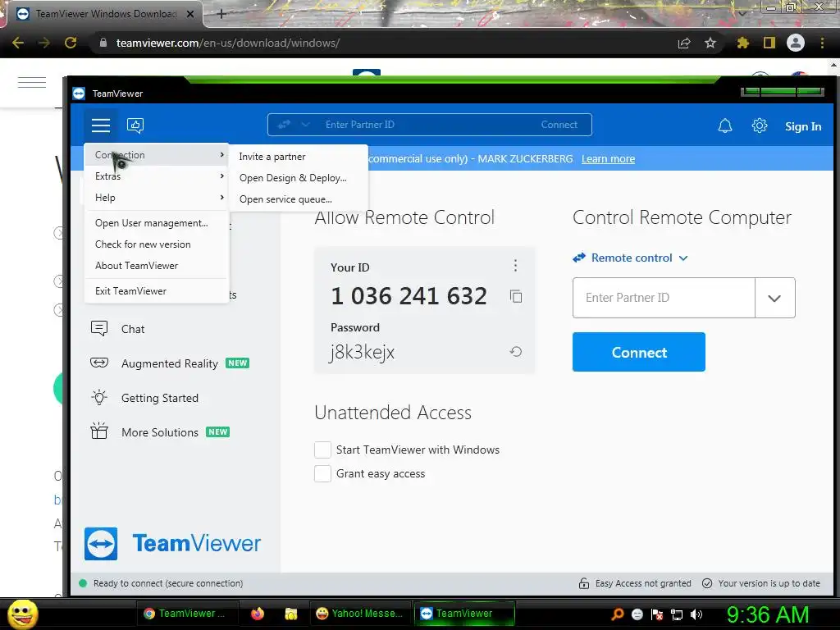Click the header Connect button

559,125
